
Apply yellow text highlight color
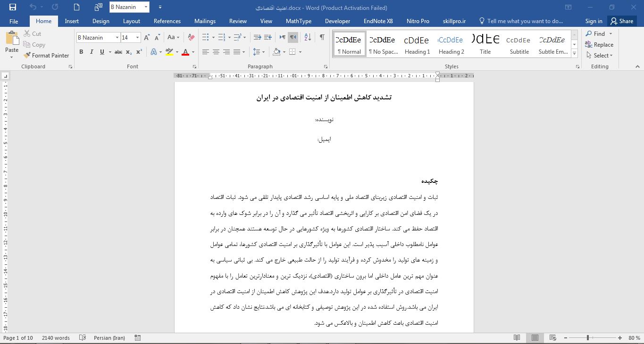(x=169, y=52)
